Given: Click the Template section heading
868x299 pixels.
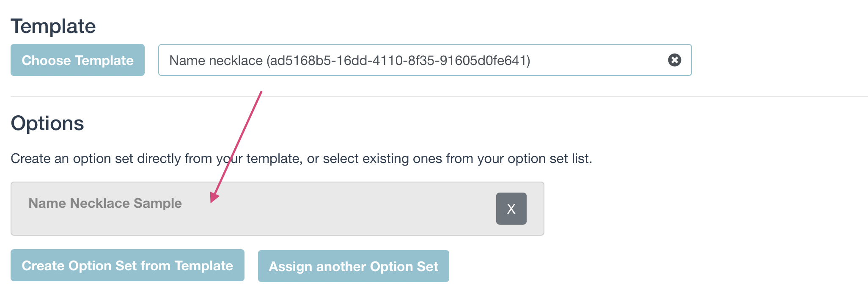Looking at the screenshot, I should point(53,26).
